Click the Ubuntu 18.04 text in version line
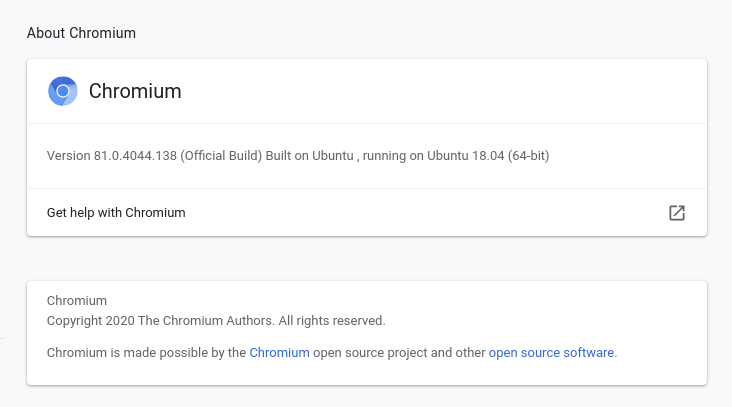 465,155
